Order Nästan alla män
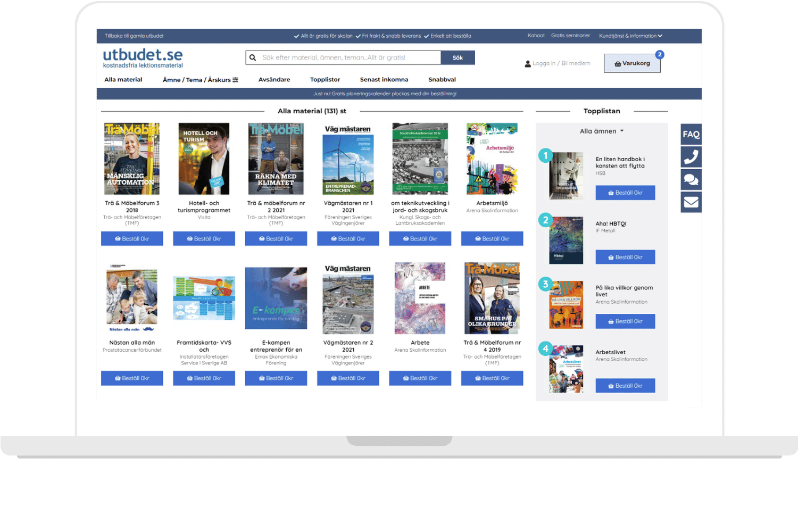This screenshot has width=798, height=532. (132, 378)
